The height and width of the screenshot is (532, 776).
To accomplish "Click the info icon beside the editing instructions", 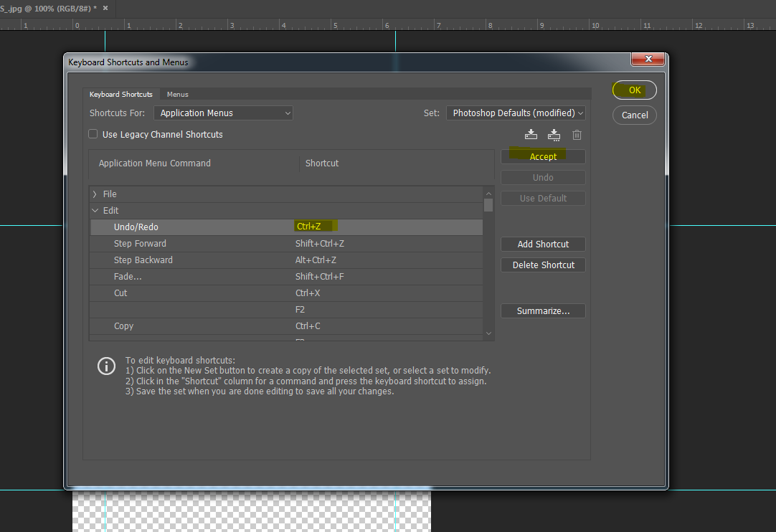I will [x=106, y=366].
